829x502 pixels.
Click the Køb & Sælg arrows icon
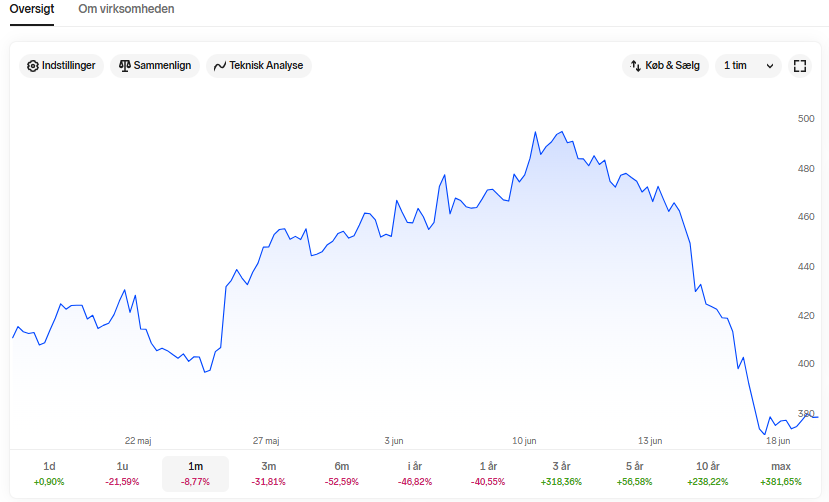(635, 66)
